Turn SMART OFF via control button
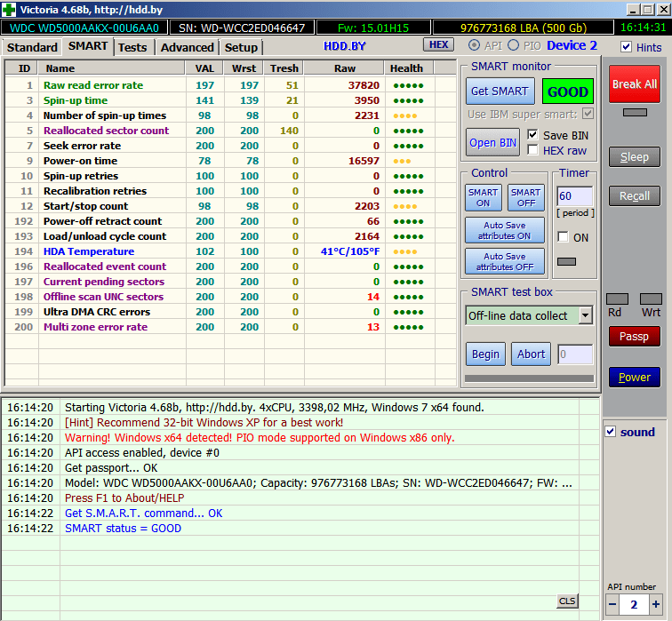Image resolution: width=672 pixels, height=621 pixels. pyautogui.click(x=526, y=197)
